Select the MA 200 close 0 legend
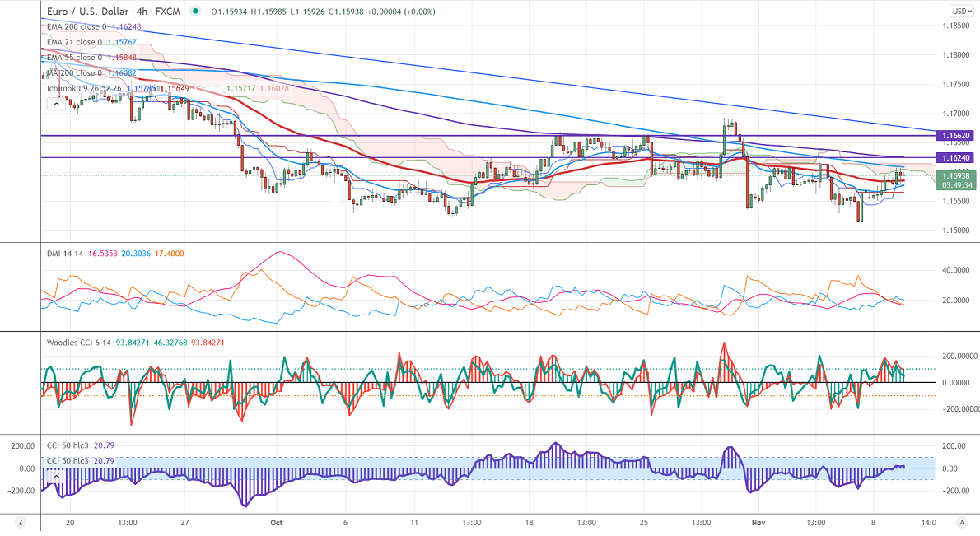The height and width of the screenshot is (536, 980). 74,72
